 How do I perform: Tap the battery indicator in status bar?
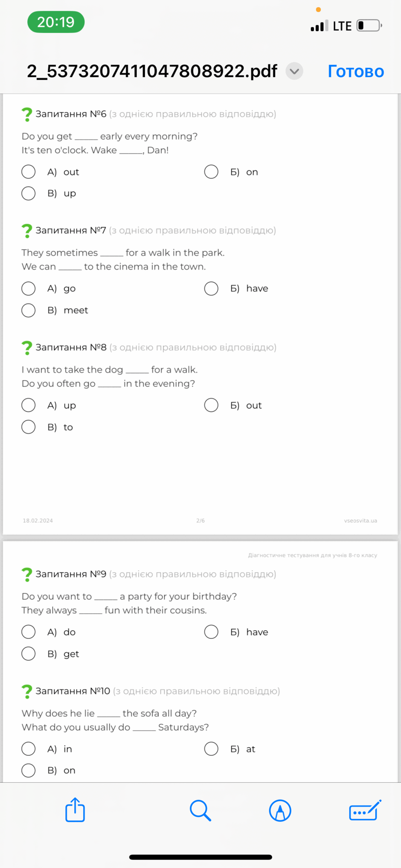[369, 26]
